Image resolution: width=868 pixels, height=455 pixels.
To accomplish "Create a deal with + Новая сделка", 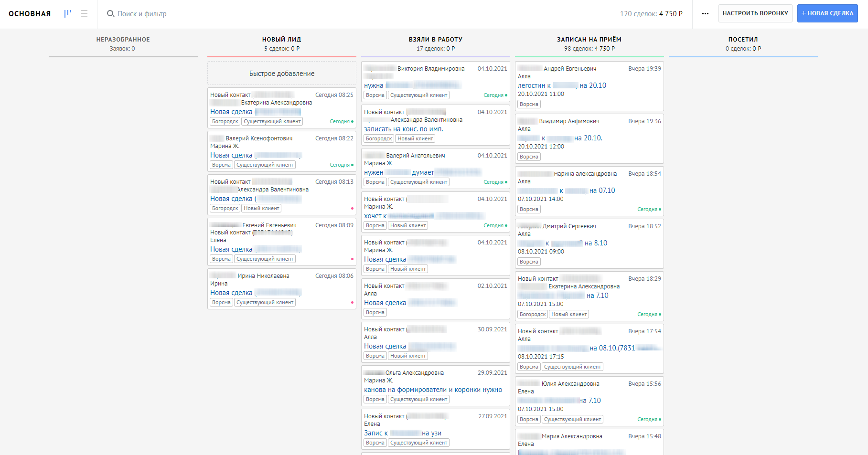I will [827, 13].
